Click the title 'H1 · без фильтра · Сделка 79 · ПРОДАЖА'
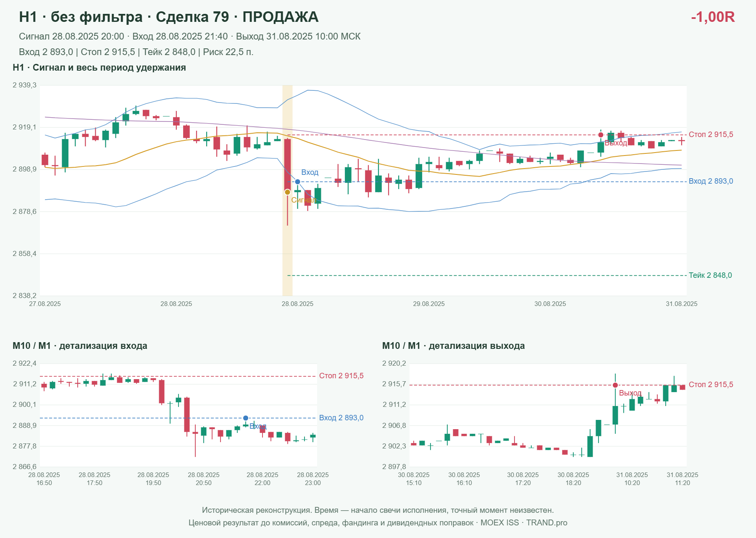 tap(169, 17)
